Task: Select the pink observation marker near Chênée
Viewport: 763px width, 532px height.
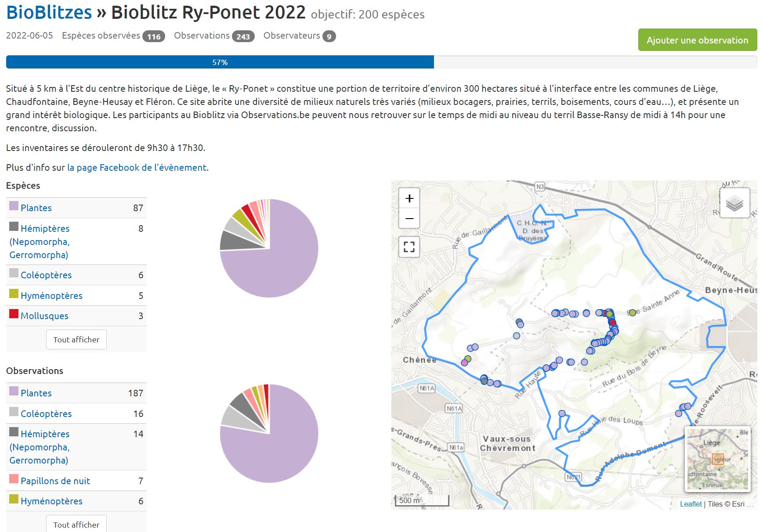Action: (x=464, y=363)
